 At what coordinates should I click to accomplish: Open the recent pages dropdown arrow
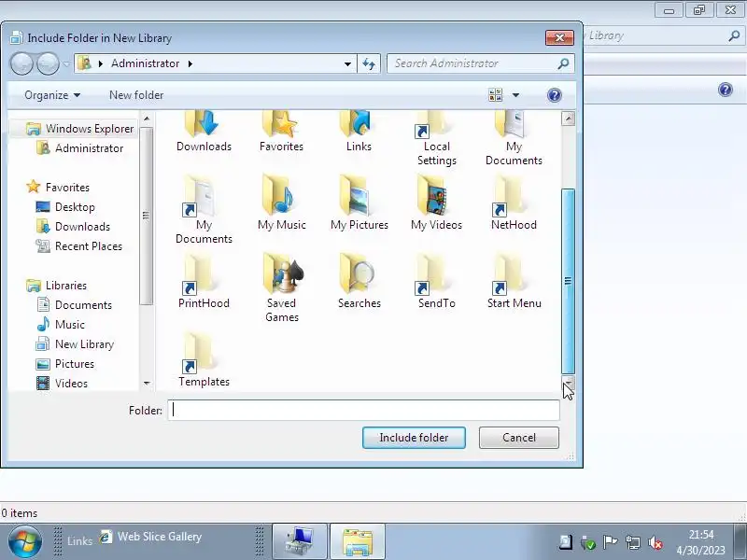point(66,63)
